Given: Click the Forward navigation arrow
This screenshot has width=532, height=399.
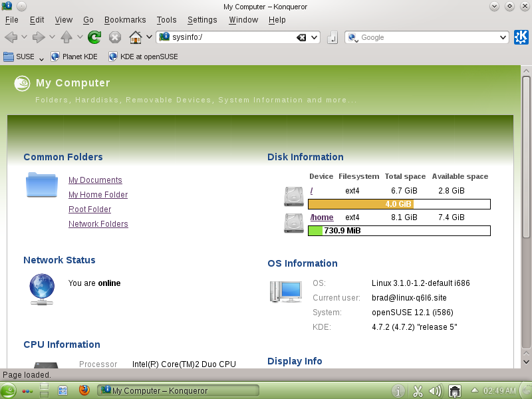Looking at the screenshot, I should pos(39,37).
